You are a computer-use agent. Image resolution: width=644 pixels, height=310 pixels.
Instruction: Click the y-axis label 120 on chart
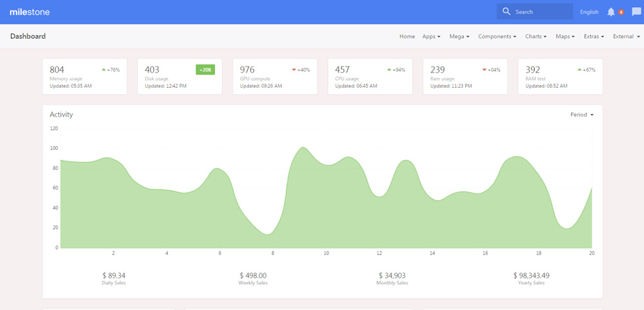coord(54,128)
